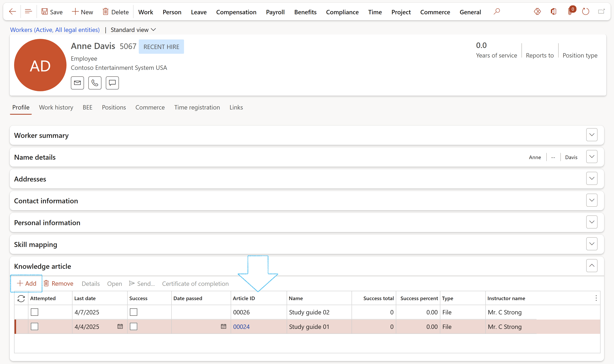This screenshot has width=614, height=364.
Task: Tick Success checkbox for Study guide 01
Action: point(133,327)
